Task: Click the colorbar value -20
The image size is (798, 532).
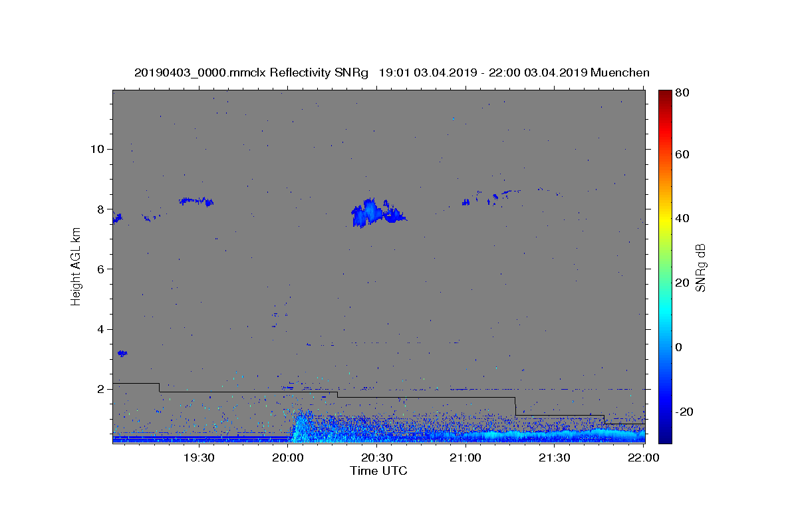Action: tap(683, 412)
